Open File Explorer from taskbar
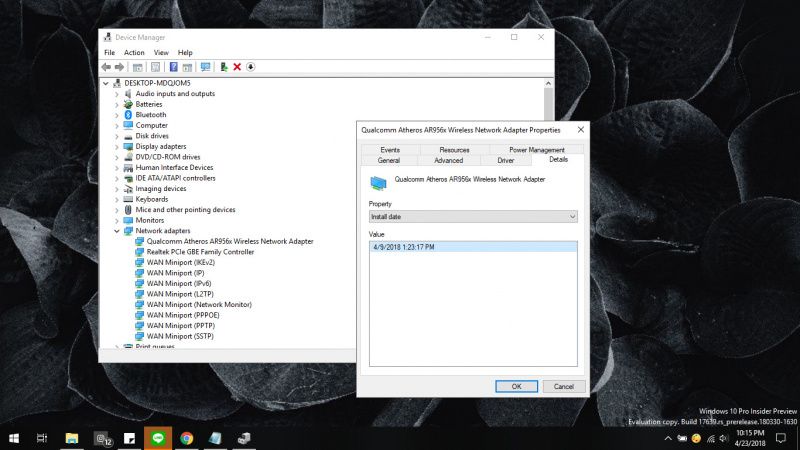This screenshot has height=450, width=800. [x=72, y=438]
